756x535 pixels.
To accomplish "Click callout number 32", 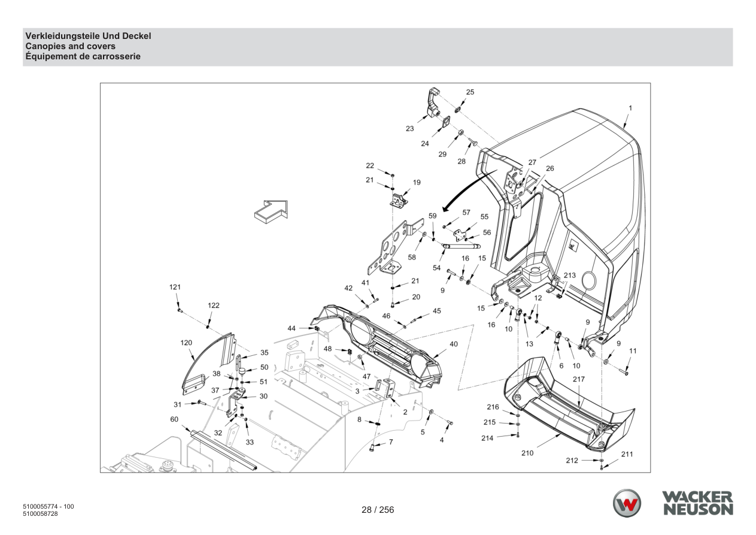I will click(x=218, y=433).
